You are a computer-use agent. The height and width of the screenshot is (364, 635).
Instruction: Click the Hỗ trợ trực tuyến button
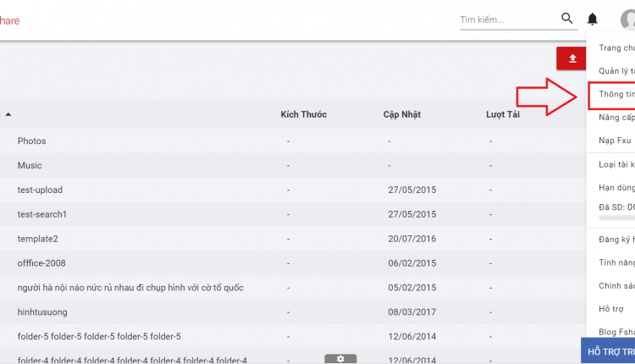pos(608,350)
